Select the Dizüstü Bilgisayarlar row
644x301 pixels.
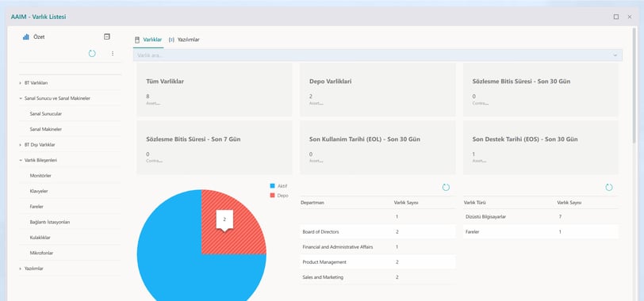coord(541,216)
